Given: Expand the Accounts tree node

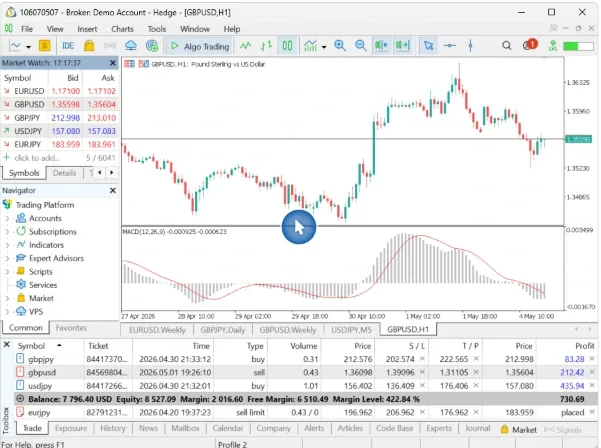Looking at the screenshot, I should coord(7,218).
